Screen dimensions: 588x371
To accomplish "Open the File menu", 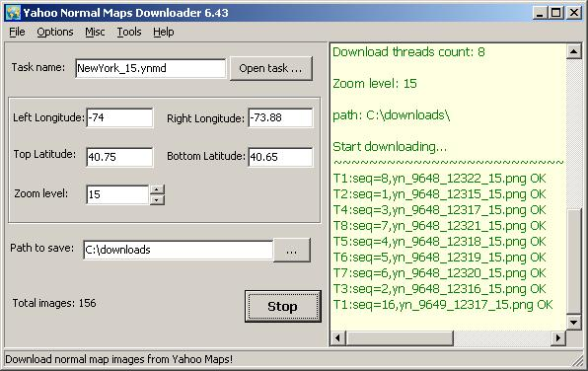I will (17, 32).
